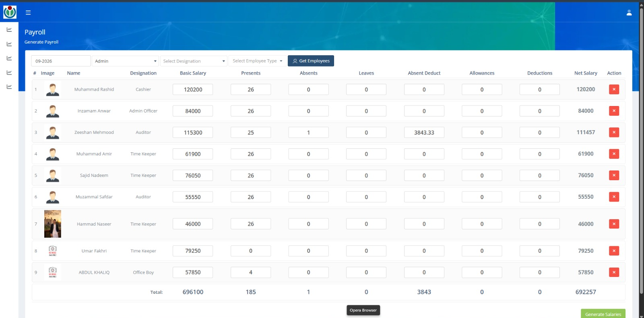Expand the Select Designation dropdown
This screenshot has width=644, height=318.
coord(194,61)
